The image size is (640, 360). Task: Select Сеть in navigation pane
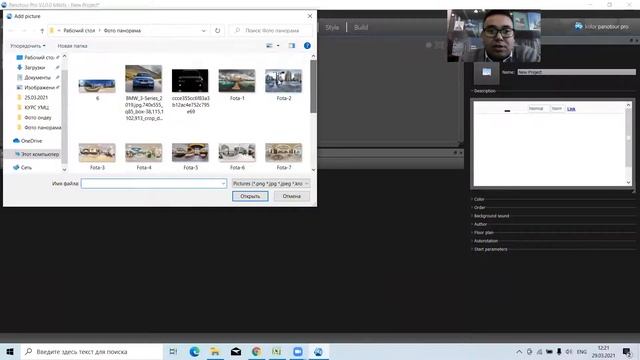[26, 167]
